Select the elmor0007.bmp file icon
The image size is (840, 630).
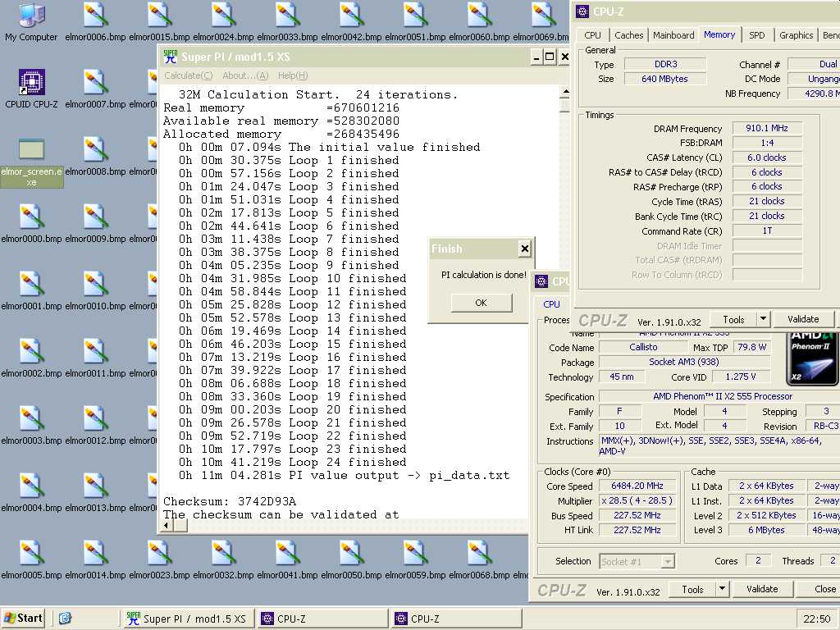click(95, 89)
